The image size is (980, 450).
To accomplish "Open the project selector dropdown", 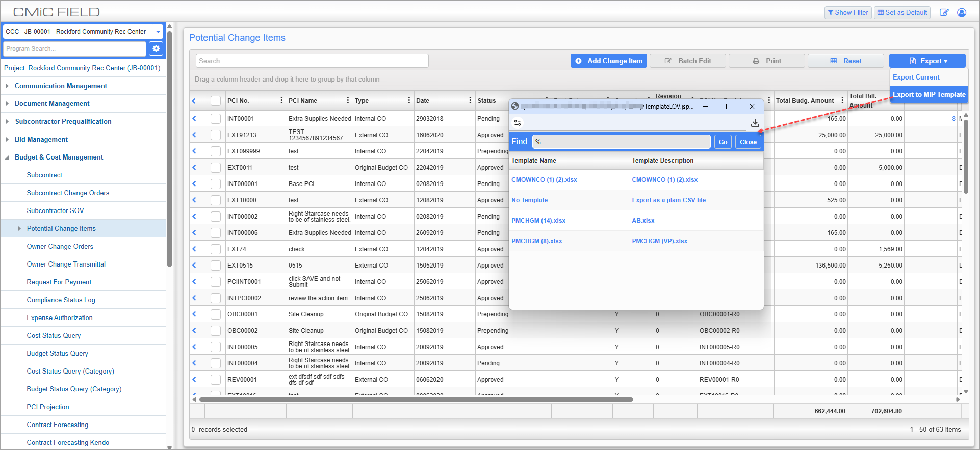I will tap(83, 32).
